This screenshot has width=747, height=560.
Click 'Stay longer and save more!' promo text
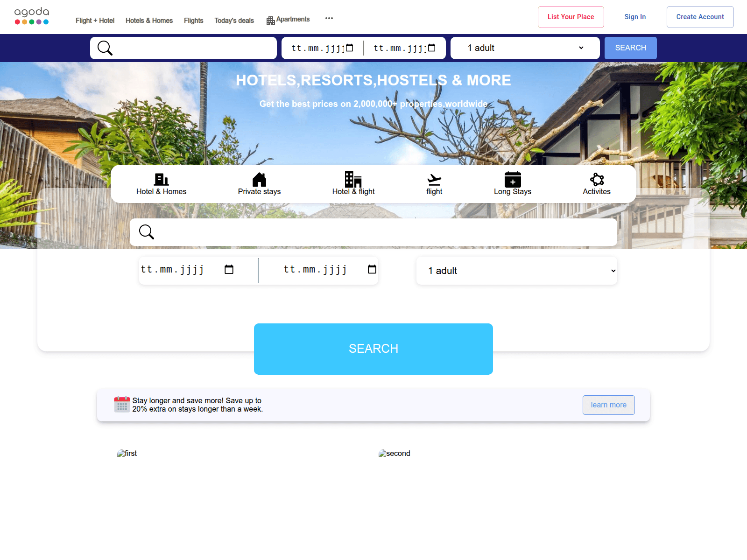197,405
